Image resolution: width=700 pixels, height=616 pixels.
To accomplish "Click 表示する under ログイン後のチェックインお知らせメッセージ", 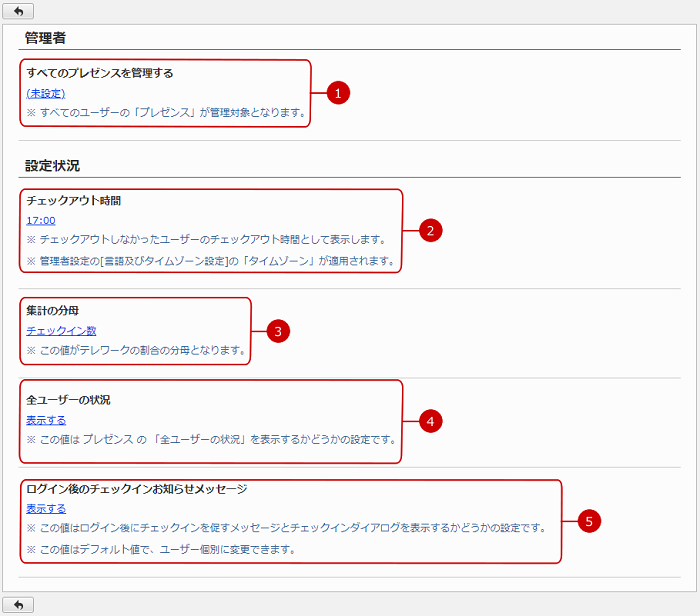I will click(46, 508).
